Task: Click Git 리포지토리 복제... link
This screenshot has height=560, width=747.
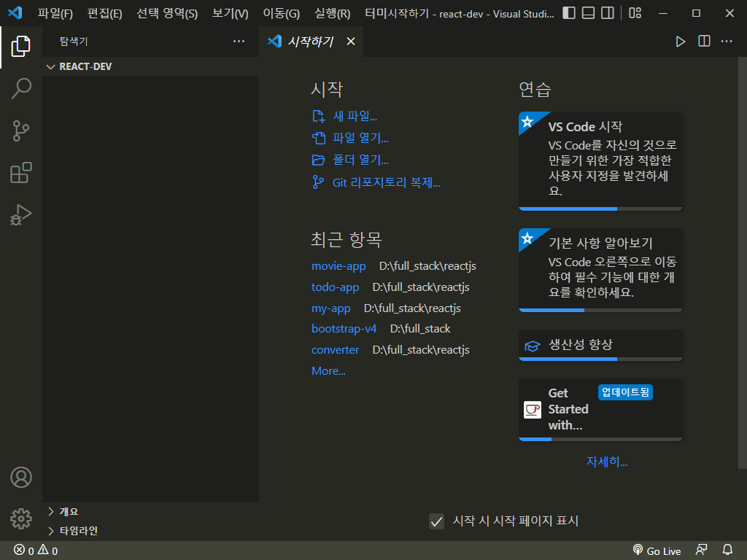Action: (376, 182)
